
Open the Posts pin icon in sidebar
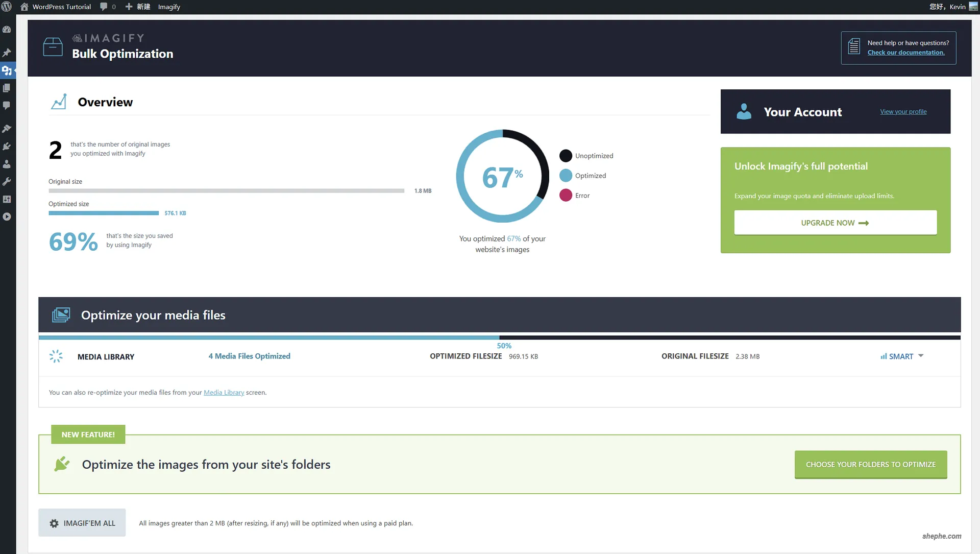7,53
